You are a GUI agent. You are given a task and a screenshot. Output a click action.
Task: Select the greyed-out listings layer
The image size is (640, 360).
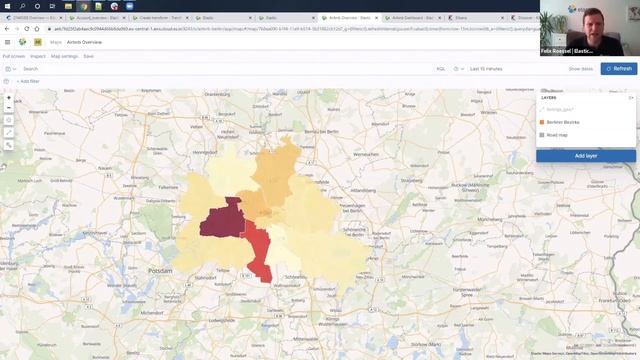coord(560,109)
